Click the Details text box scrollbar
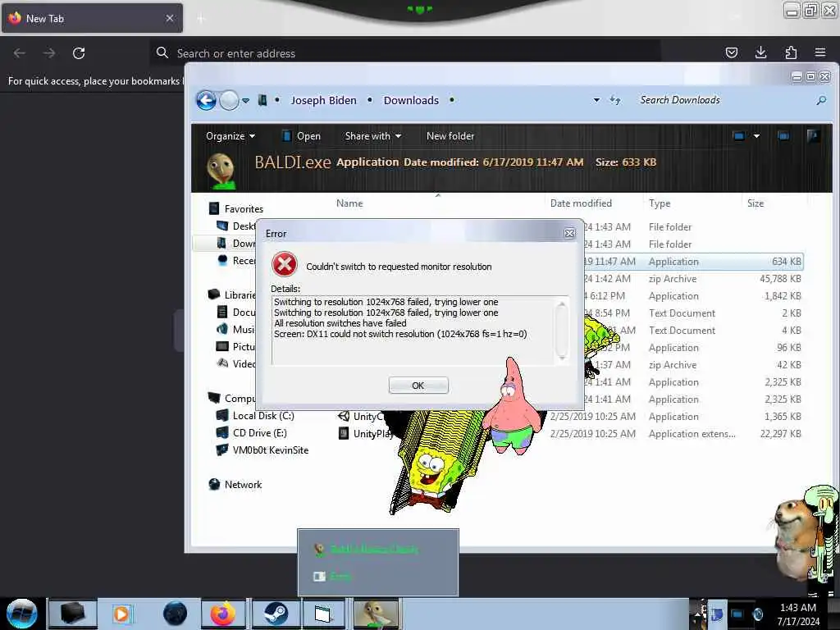This screenshot has width=840, height=630. click(561, 331)
